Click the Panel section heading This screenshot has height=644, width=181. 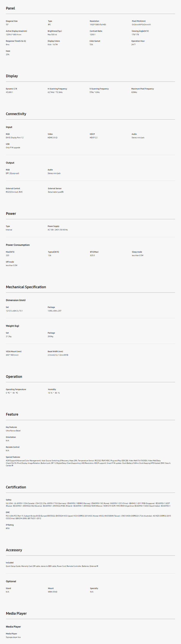point(11,8)
